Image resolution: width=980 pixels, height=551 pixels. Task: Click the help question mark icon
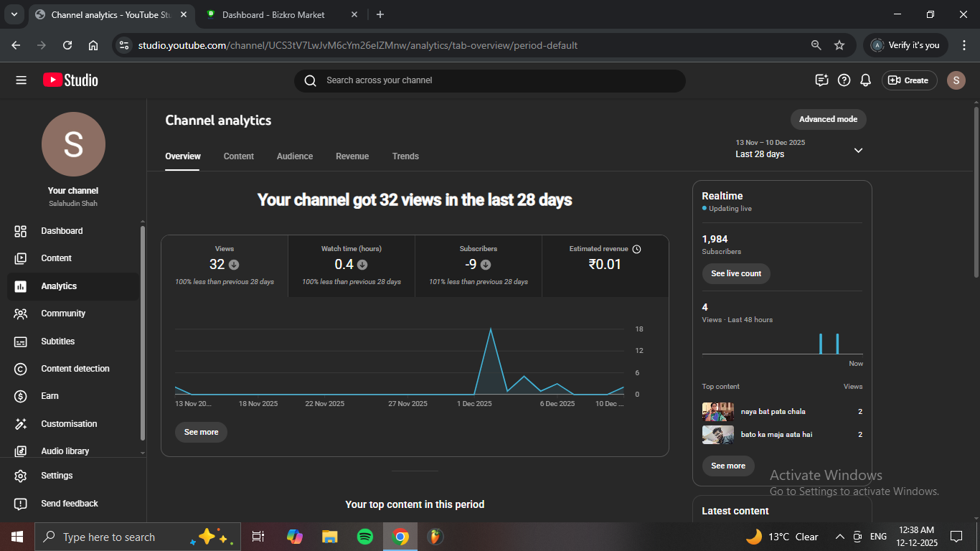[844, 80]
